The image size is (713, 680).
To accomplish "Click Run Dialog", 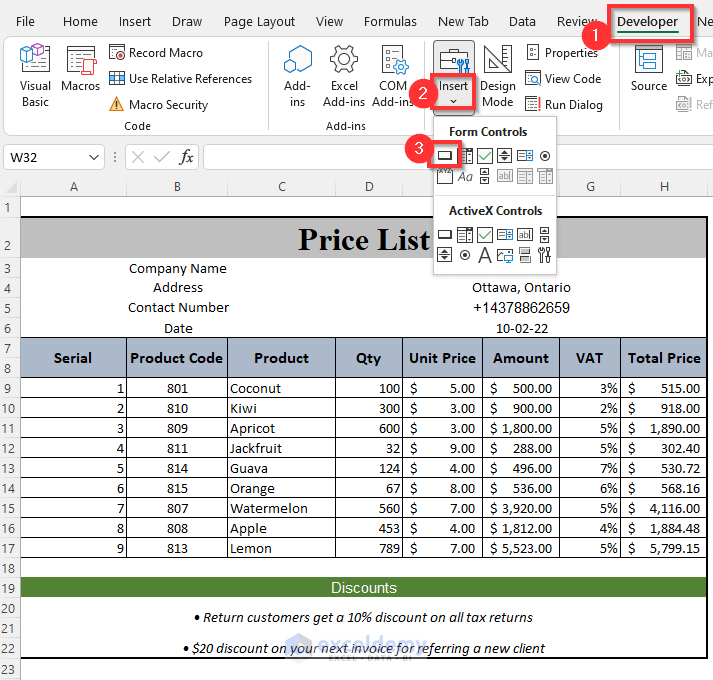I will click(x=564, y=105).
